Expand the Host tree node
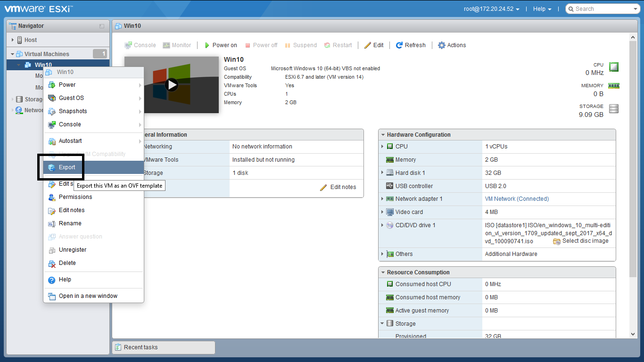 [13, 40]
